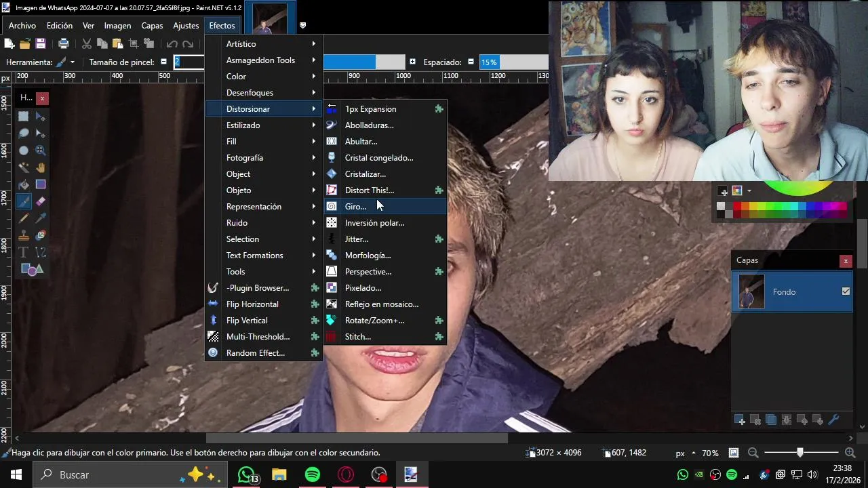Click the Open file folder icon

[25, 43]
